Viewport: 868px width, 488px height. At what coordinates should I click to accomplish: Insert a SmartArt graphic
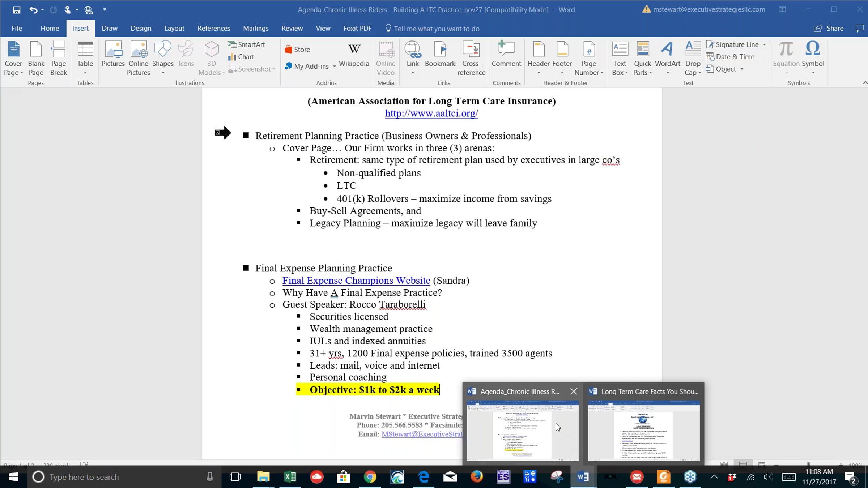[246, 44]
